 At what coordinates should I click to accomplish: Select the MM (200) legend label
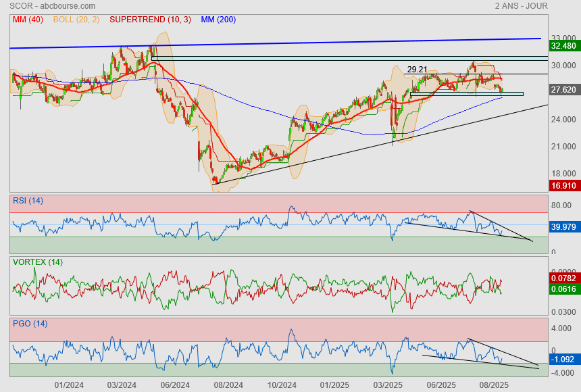coord(218,20)
